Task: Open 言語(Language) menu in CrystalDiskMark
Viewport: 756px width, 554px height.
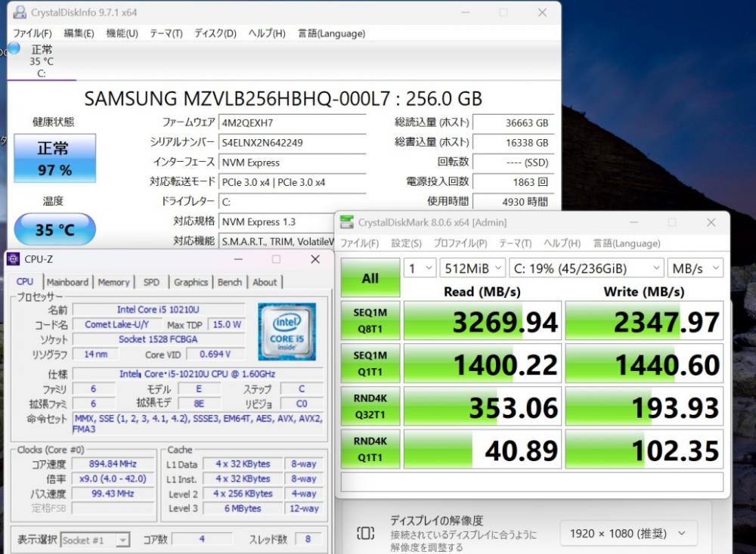Action: coord(627,243)
